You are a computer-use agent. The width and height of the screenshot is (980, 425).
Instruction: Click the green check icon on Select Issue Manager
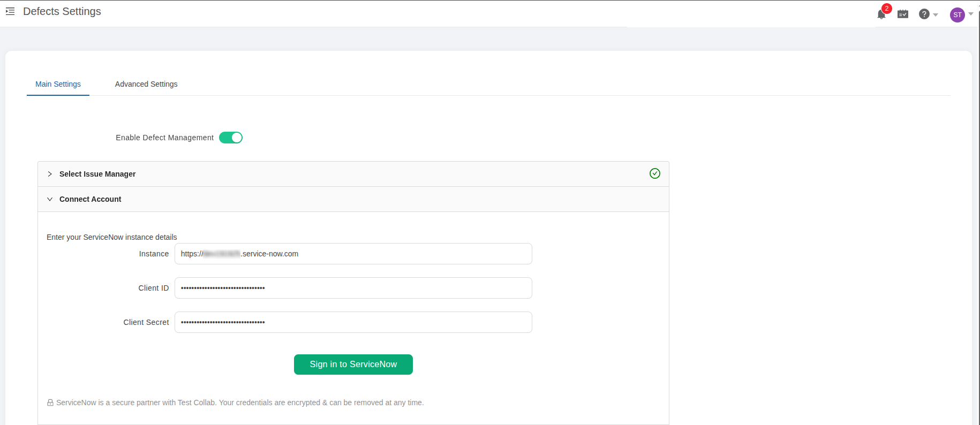pos(655,173)
